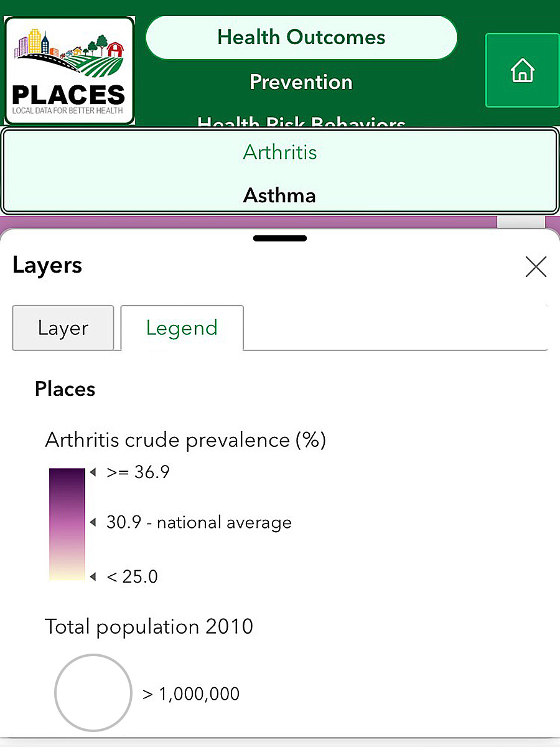Click the Places legend heading

[65, 389]
